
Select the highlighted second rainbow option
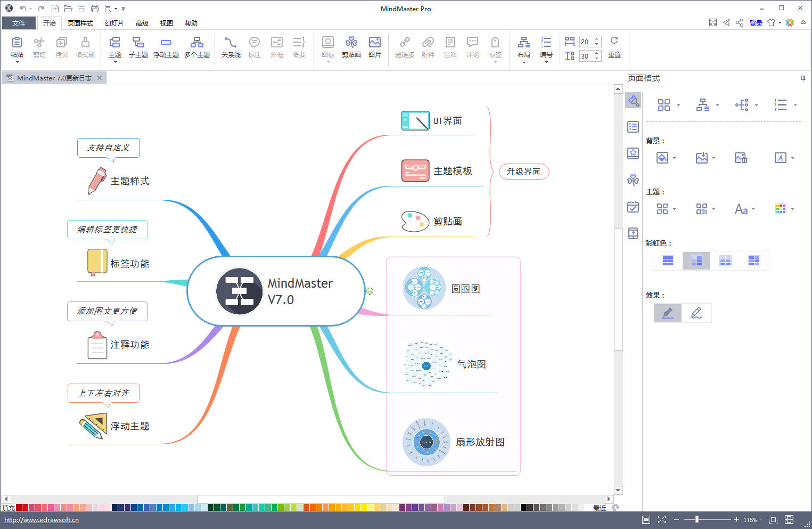(x=696, y=261)
